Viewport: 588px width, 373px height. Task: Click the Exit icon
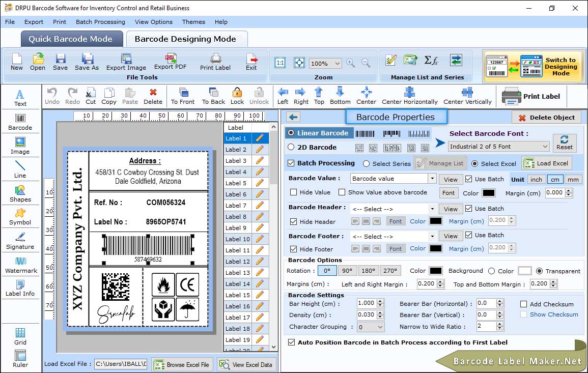[251, 62]
